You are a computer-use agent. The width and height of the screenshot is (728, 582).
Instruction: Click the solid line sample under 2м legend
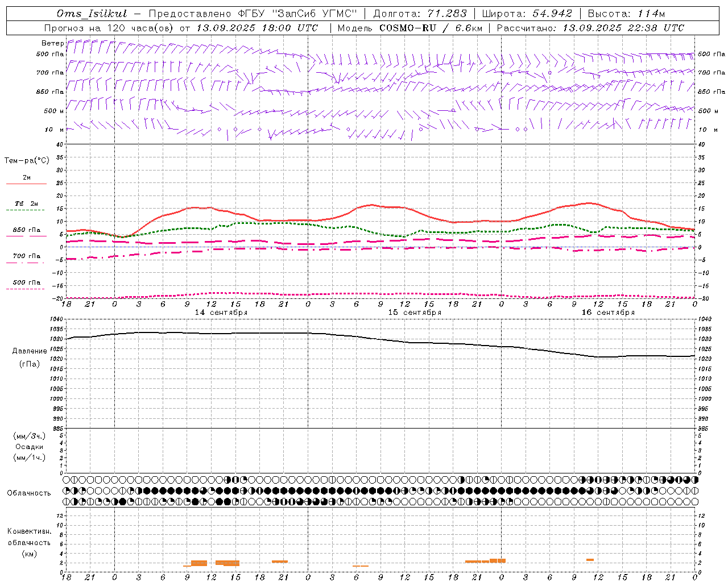[26, 184]
